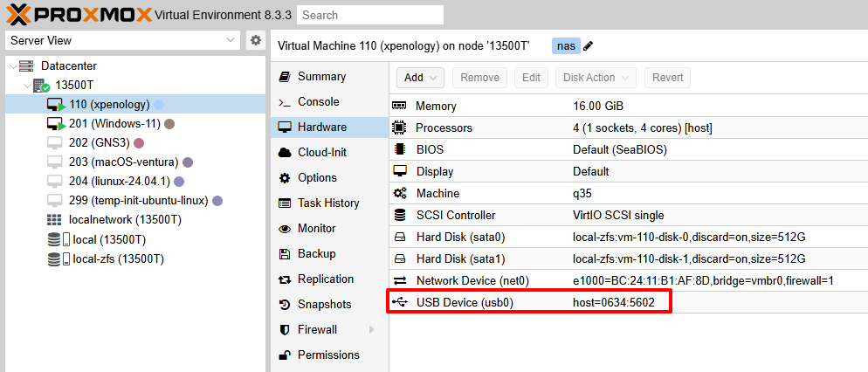868x372 pixels.
Task: Collapse the Datacenter tree node
Action: click(13, 65)
